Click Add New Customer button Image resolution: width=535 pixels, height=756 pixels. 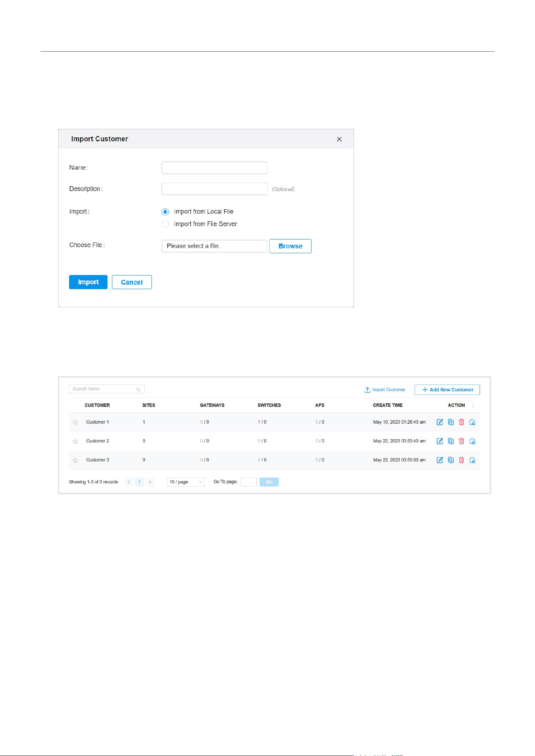coord(447,390)
